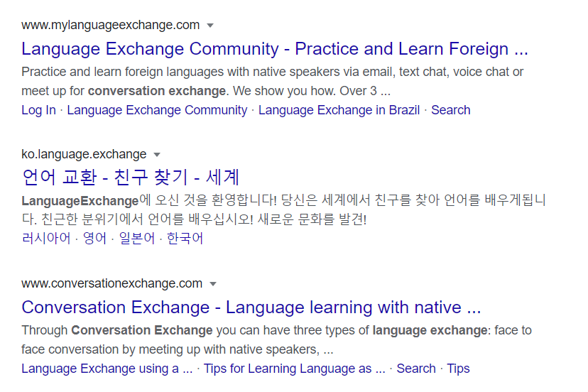This screenshot has width=588, height=392.
Task: Open the 언어 교환 - 친구 찾기 - 세계 result
Action: (131, 177)
